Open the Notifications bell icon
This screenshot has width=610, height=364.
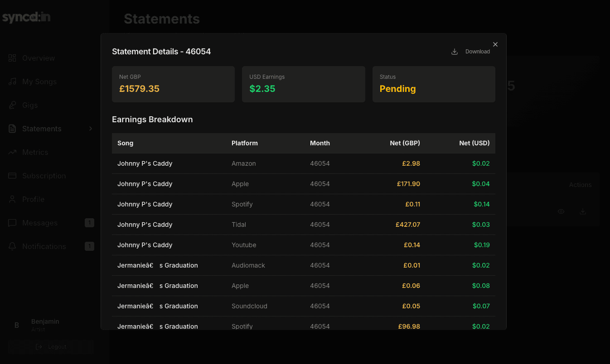point(12,246)
